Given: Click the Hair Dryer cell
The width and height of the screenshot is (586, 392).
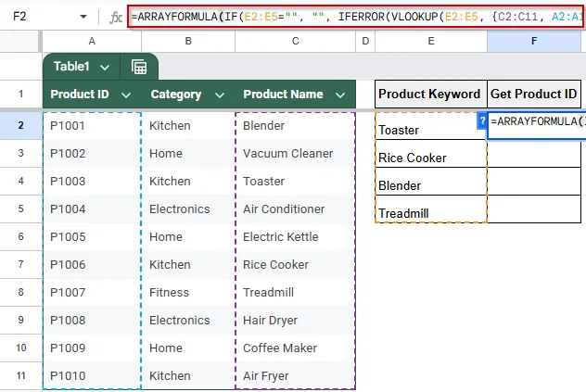Looking at the screenshot, I should pyautogui.click(x=295, y=321).
